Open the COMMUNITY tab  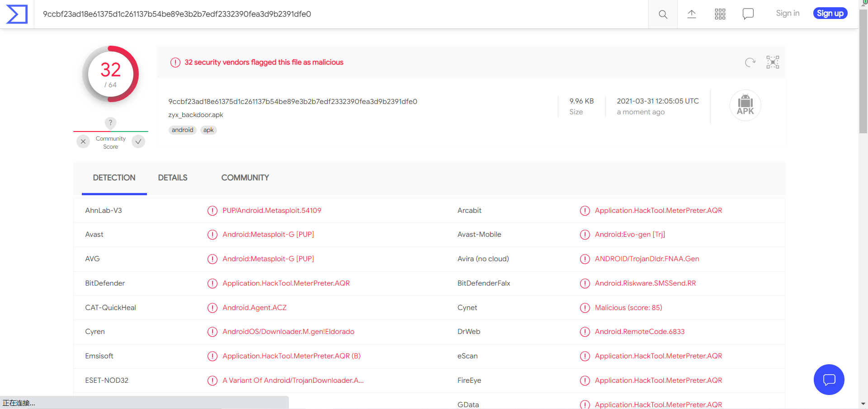click(245, 178)
